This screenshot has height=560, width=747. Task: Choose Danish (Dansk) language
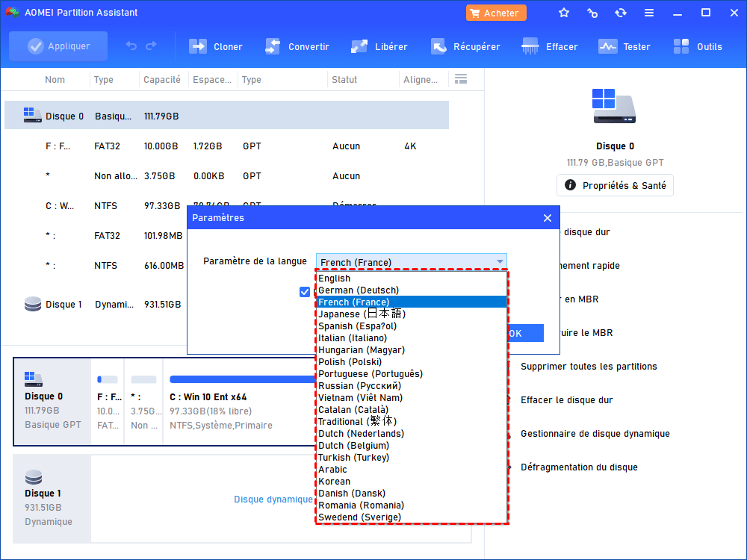point(411,494)
